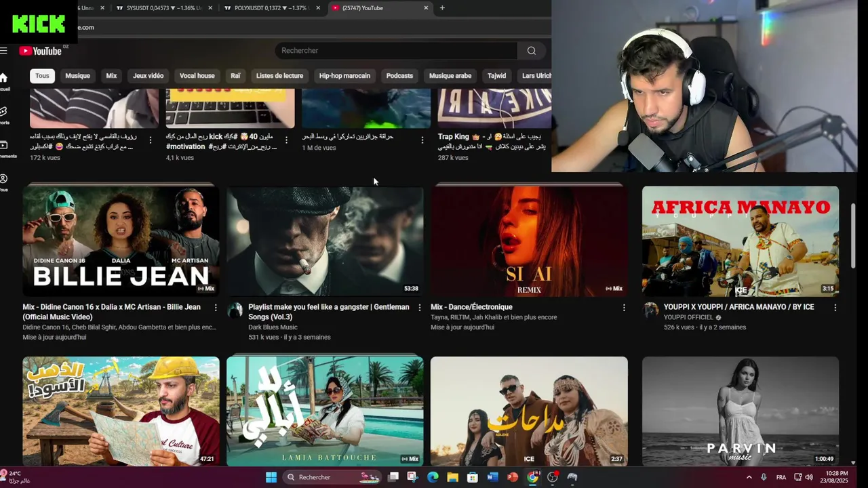The width and height of the screenshot is (868, 488).
Task: Open options menu for 1 M de vues short
Action: 422,140
